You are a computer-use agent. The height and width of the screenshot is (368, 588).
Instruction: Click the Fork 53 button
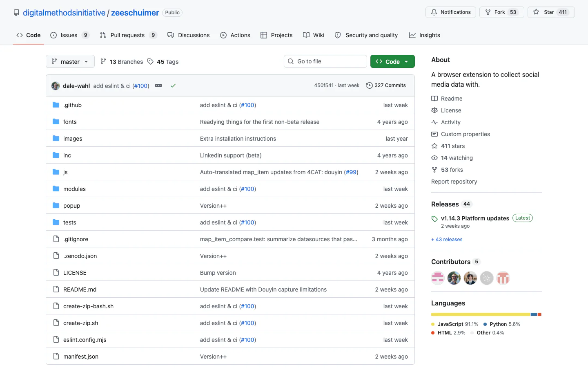502,12
